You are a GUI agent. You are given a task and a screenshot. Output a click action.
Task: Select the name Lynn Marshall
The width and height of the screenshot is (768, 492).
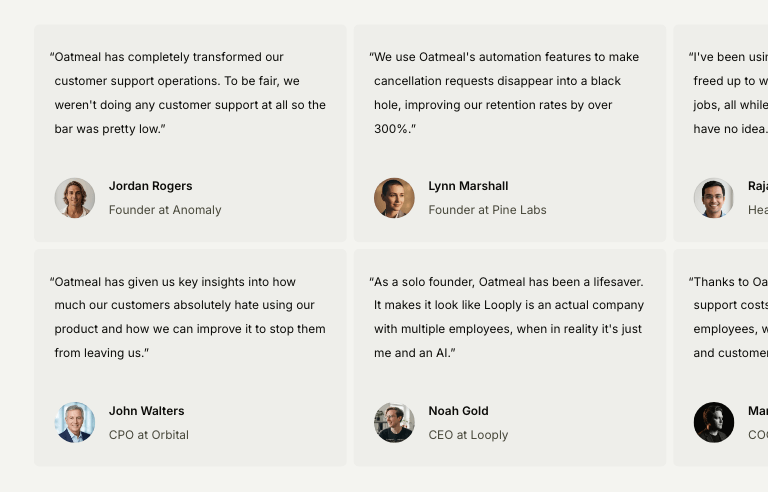pos(468,186)
